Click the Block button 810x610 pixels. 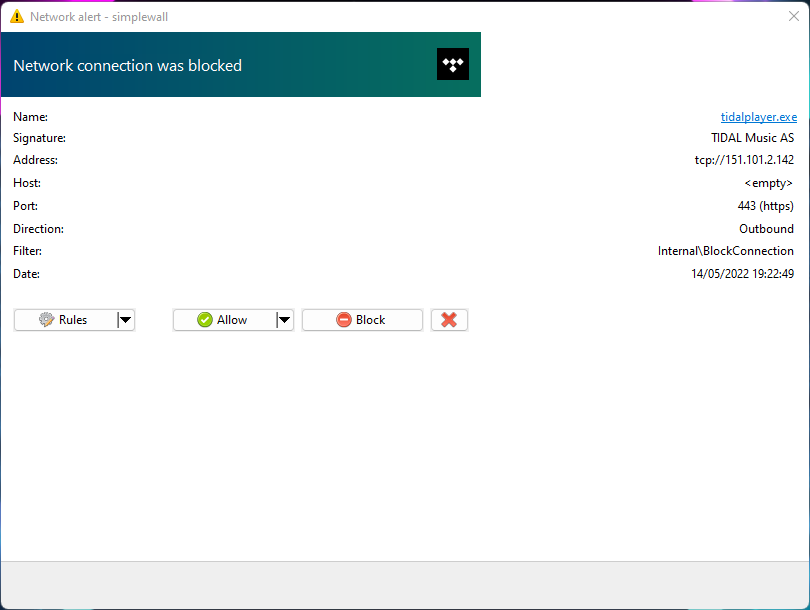pos(362,319)
